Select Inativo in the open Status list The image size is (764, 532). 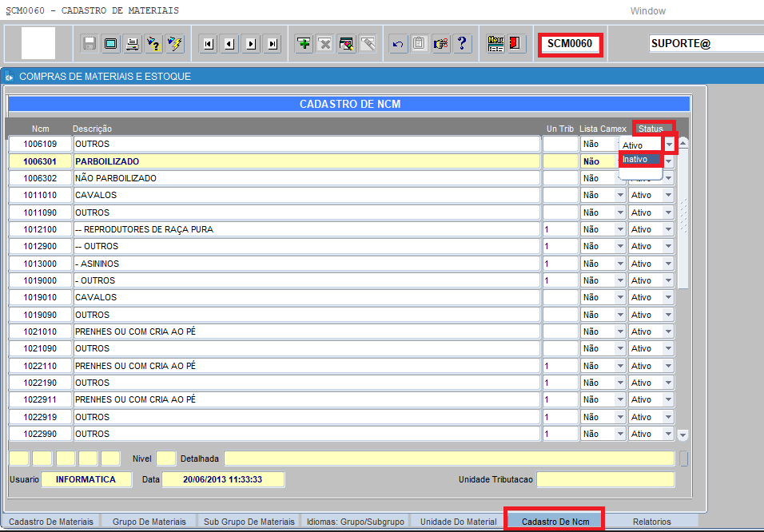click(640, 159)
